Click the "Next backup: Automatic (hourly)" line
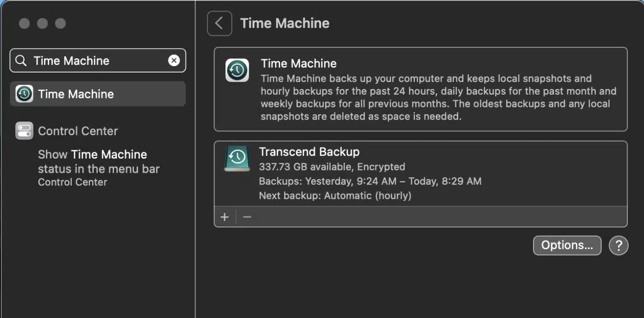 click(x=335, y=196)
